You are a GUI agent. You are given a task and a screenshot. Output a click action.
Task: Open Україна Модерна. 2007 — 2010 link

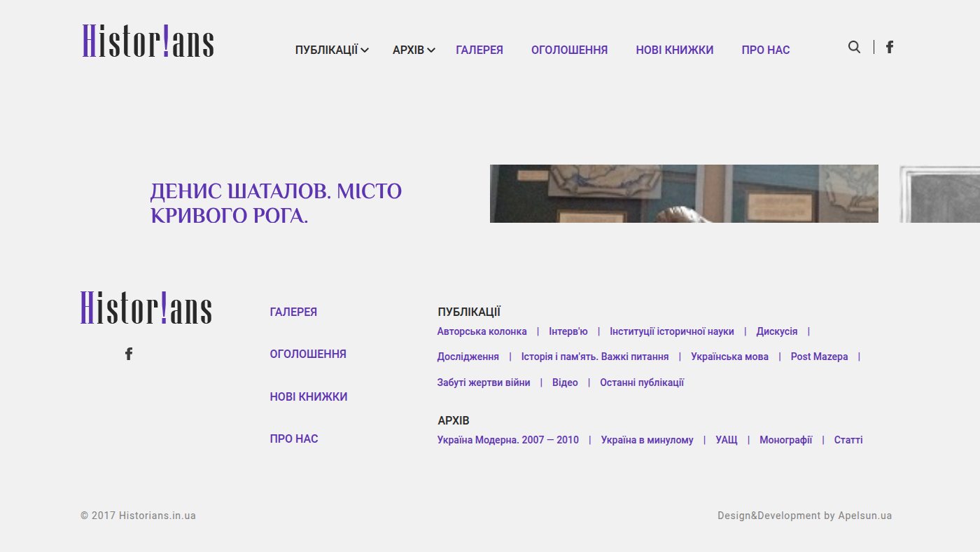(x=508, y=440)
